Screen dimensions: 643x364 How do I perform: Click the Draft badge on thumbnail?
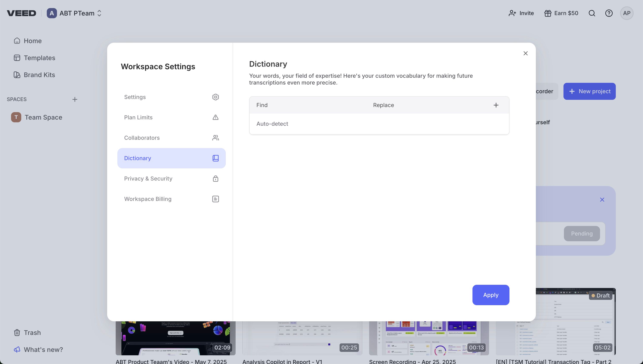point(600,295)
